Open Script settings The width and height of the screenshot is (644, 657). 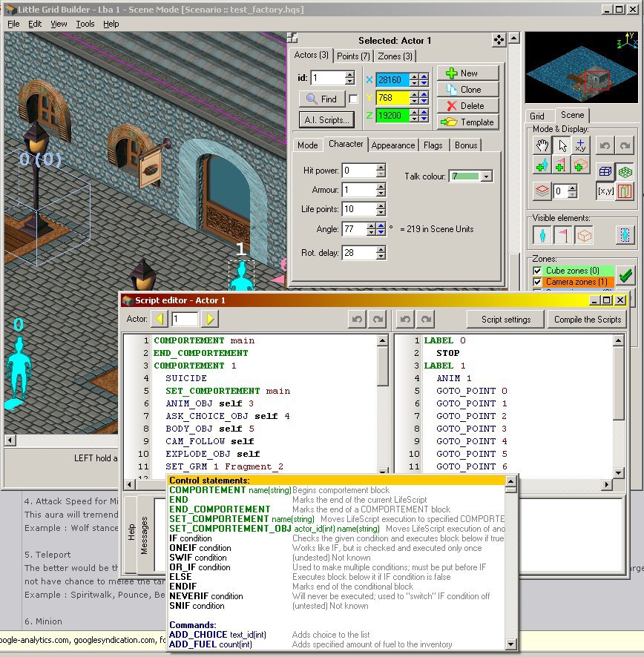(x=506, y=320)
